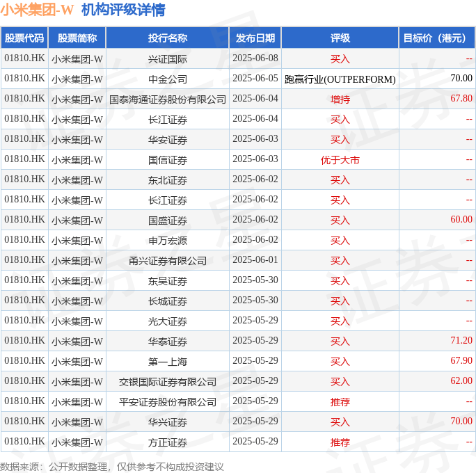476x473 pixels.
Task: Click 推荐 rating in 方正证券 row
Action: coord(340,442)
